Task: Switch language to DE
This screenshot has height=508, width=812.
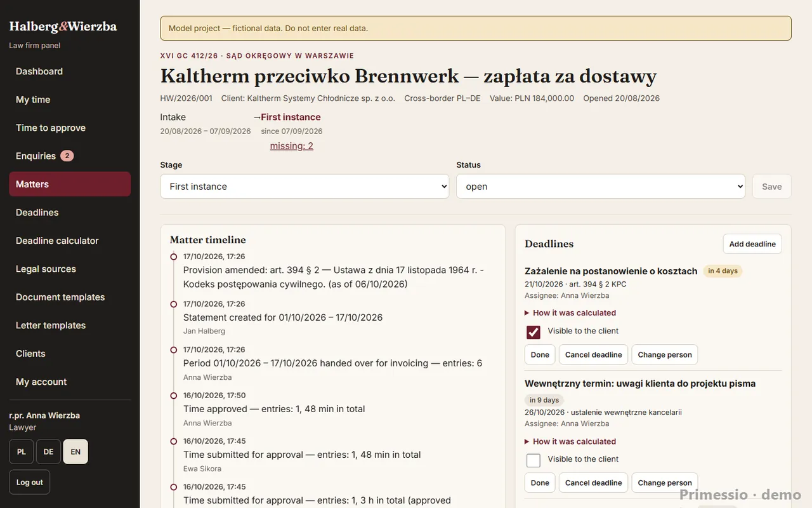Action: (x=48, y=451)
